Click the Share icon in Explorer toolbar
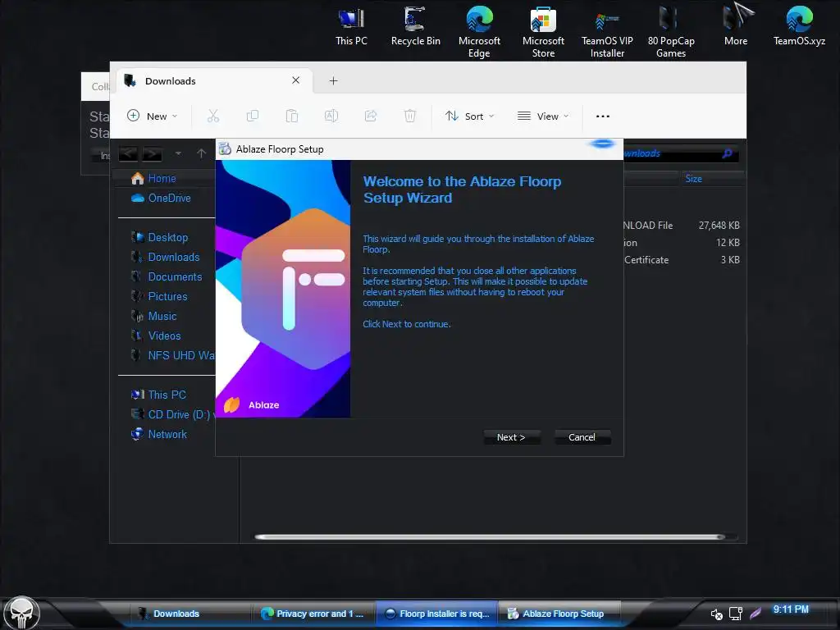The width and height of the screenshot is (840, 630). (371, 116)
